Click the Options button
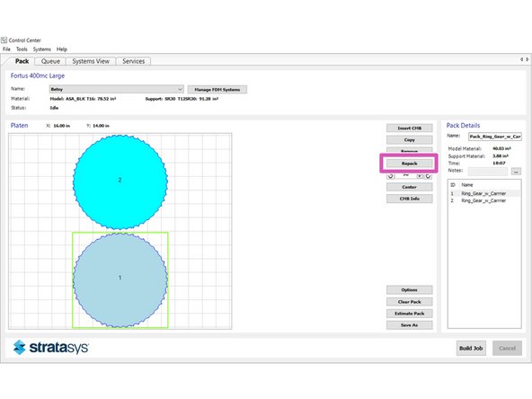 410,290
